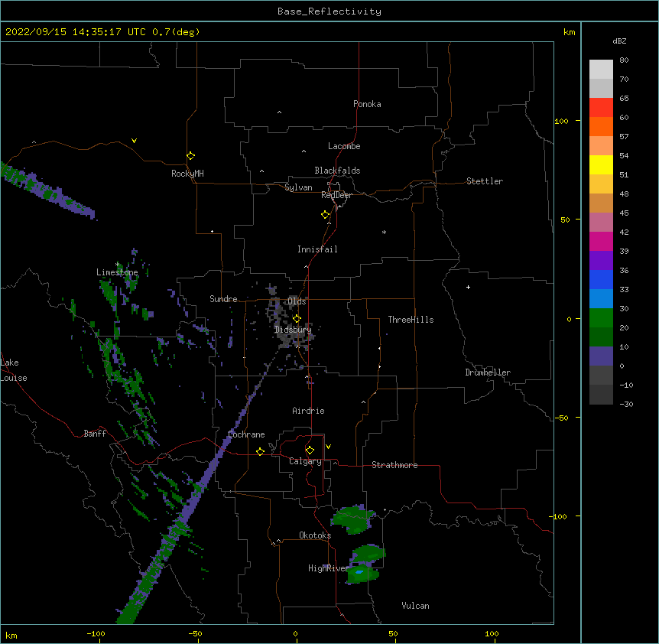Click the green 30 dBZ legend swatch
The width and height of the screenshot is (659, 644).
(601, 318)
